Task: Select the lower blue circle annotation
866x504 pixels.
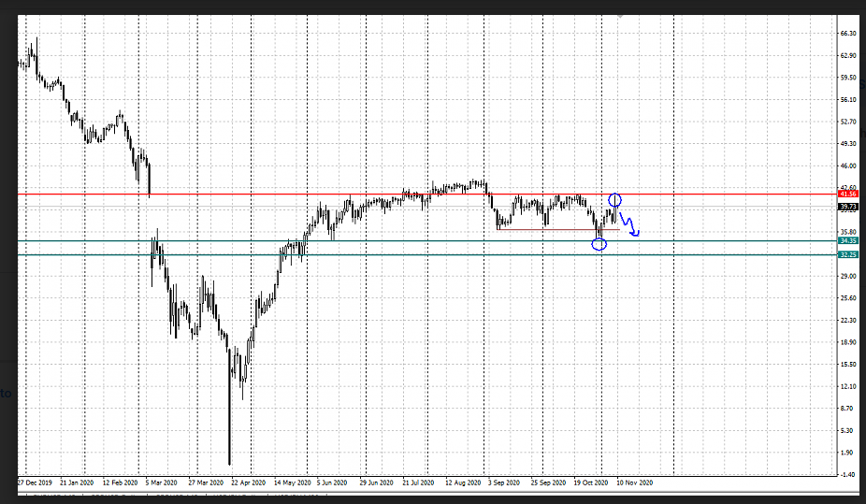Action: click(x=599, y=244)
